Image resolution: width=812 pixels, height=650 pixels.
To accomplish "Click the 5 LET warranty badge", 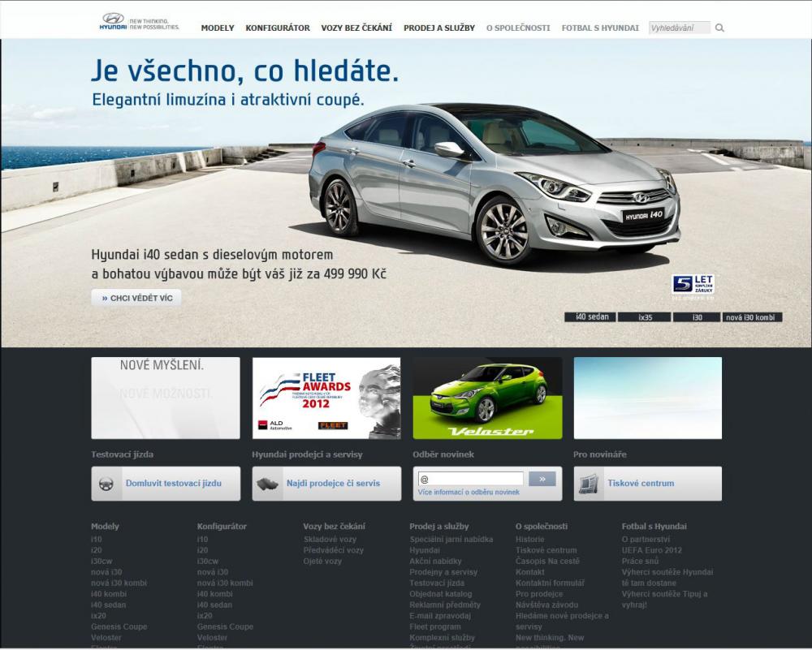I will 693,284.
